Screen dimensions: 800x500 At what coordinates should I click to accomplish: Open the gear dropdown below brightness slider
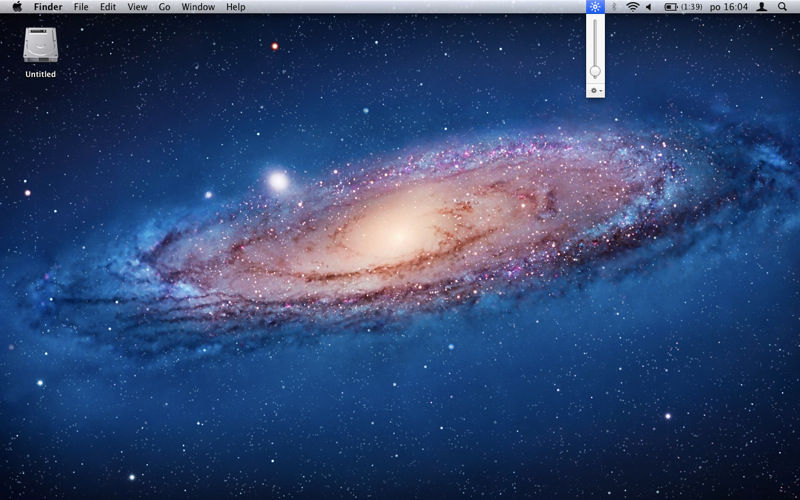(596, 91)
